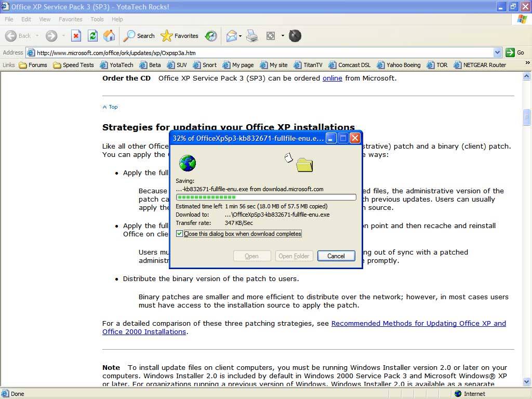Print the page with printer icon
Image resolution: width=532 pixels, height=399 pixels.
252,36
